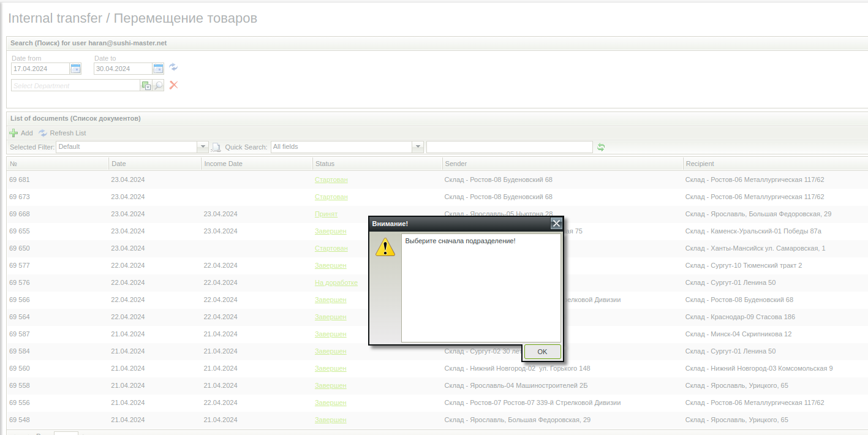Select document number 69 577 cell

click(20, 265)
